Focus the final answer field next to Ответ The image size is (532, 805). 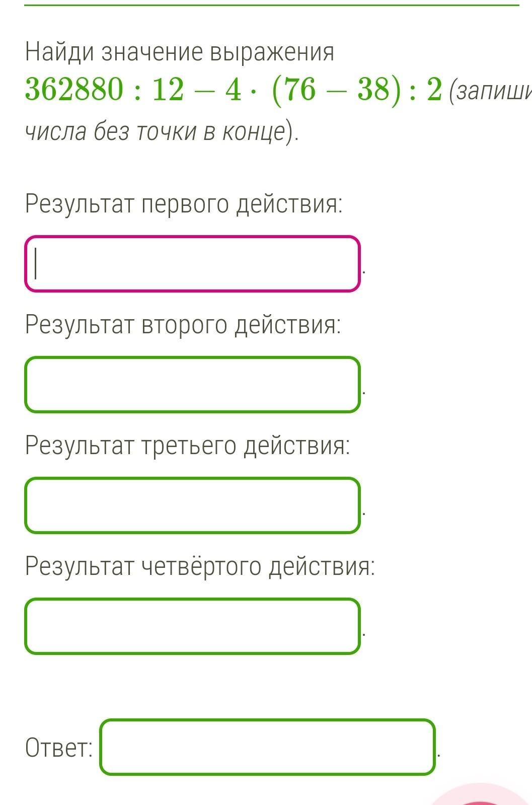pos(267,747)
